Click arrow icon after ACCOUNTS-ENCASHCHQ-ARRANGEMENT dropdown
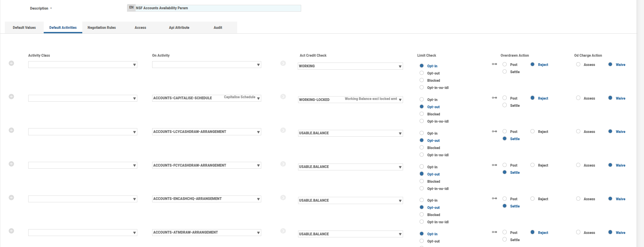Image resolution: width=644 pixels, height=247 pixels. pyautogui.click(x=283, y=198)
